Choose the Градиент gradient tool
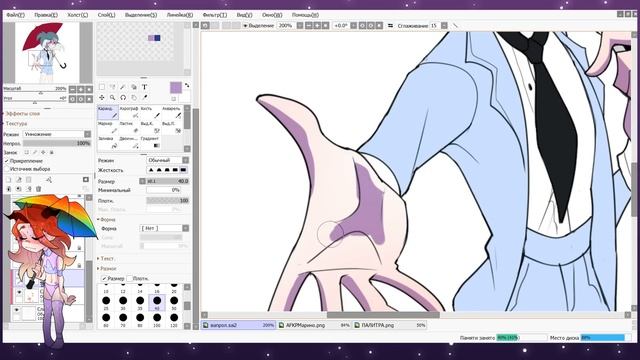This screenshot has height=360, width=640. click(x=150, y=142)
